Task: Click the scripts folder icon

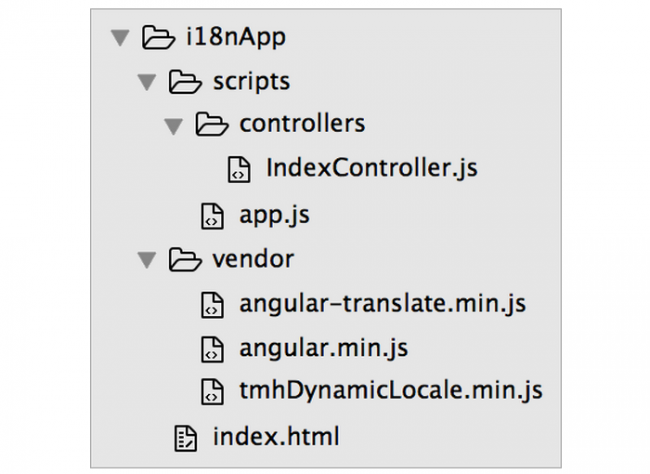Action: [x=185, y=81]
